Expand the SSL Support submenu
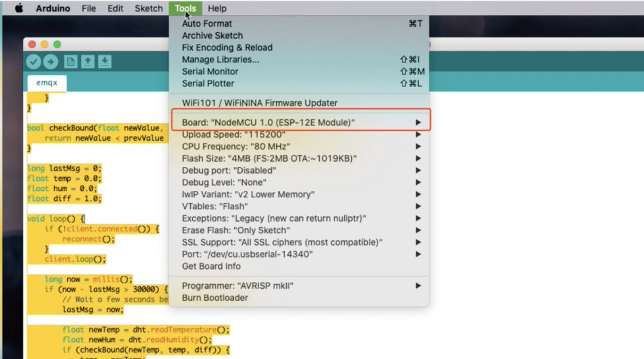 [x=299, y=242]
